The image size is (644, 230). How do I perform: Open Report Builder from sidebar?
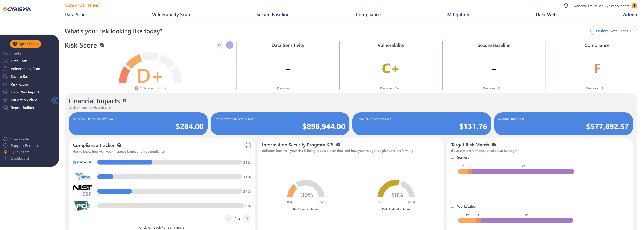(22, 108)
